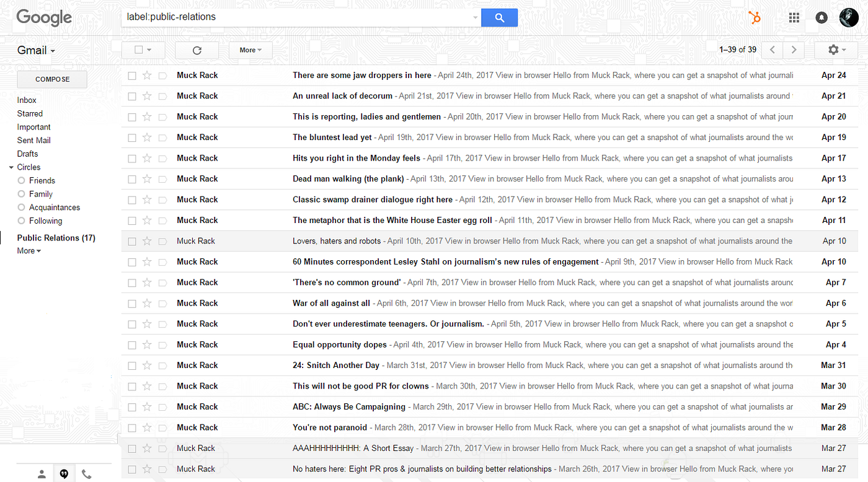Image resolution: width=868 pixels, height=482 pixels.
Task: Go to older messages arrow
Action: [x=794, y=50]
